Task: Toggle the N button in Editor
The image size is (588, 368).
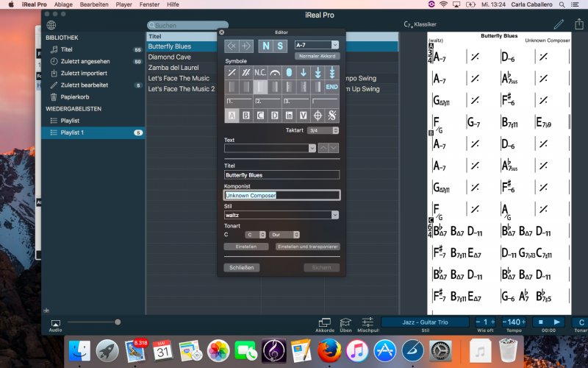Action: (x=266, y=46)
